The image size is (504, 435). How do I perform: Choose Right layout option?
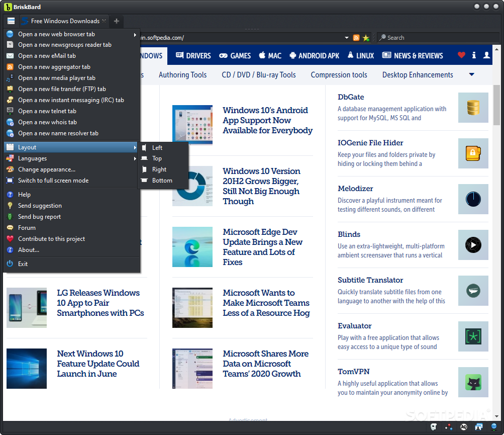click(x=163, y=169)
